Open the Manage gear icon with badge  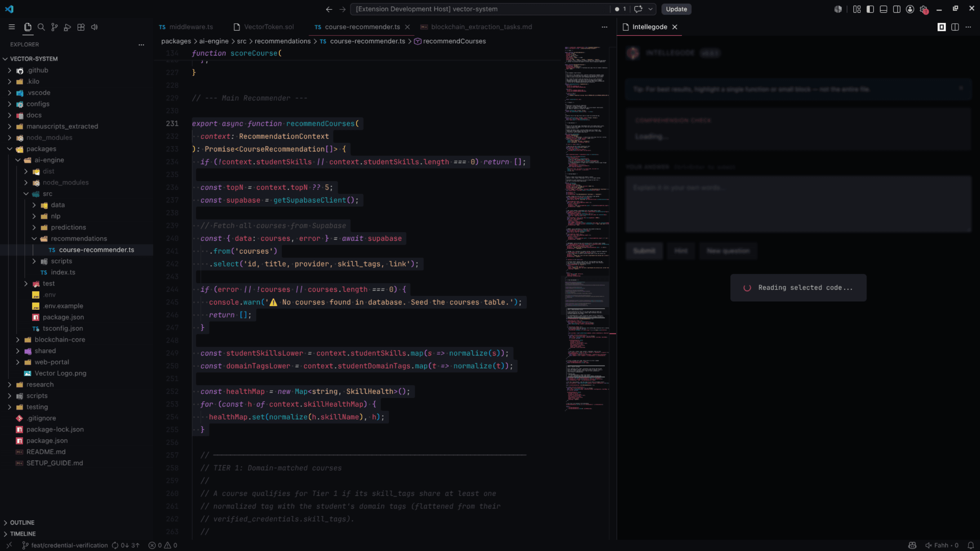coord(924,9)
